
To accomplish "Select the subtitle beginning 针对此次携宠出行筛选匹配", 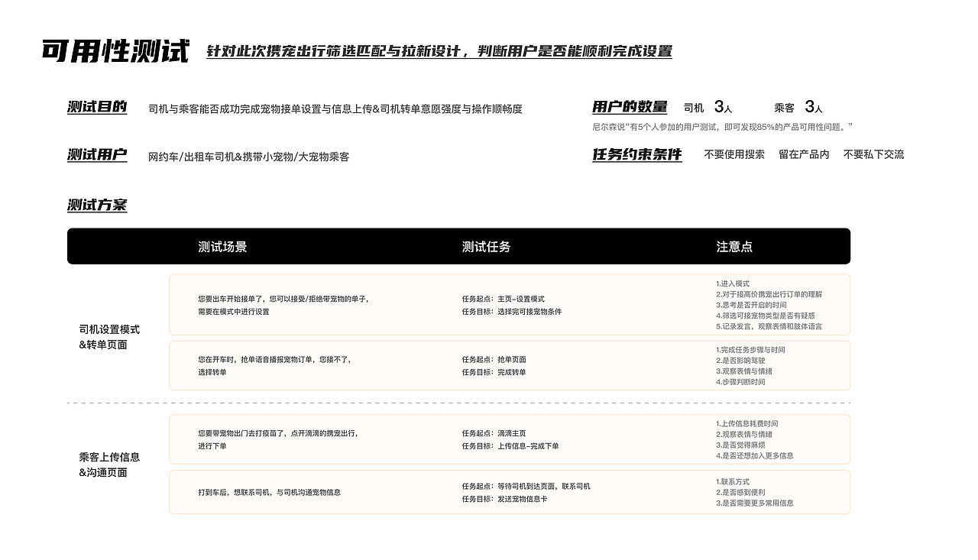I will (439, 51).
